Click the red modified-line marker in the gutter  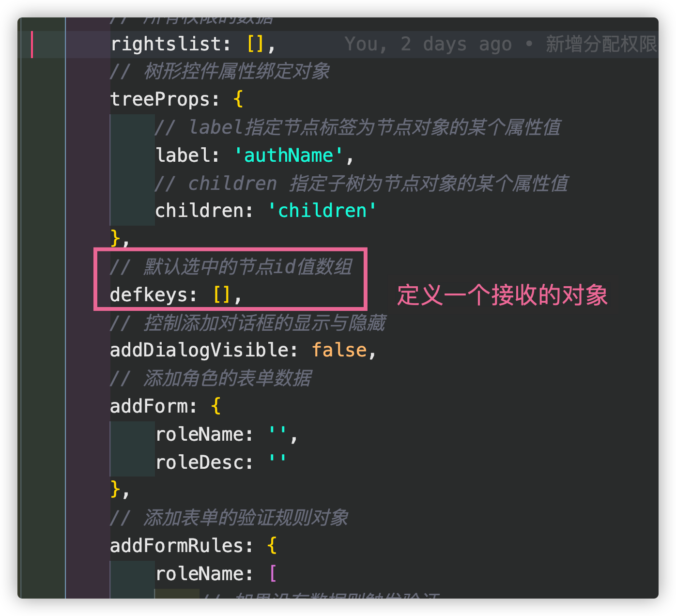[x=31, y=44]
